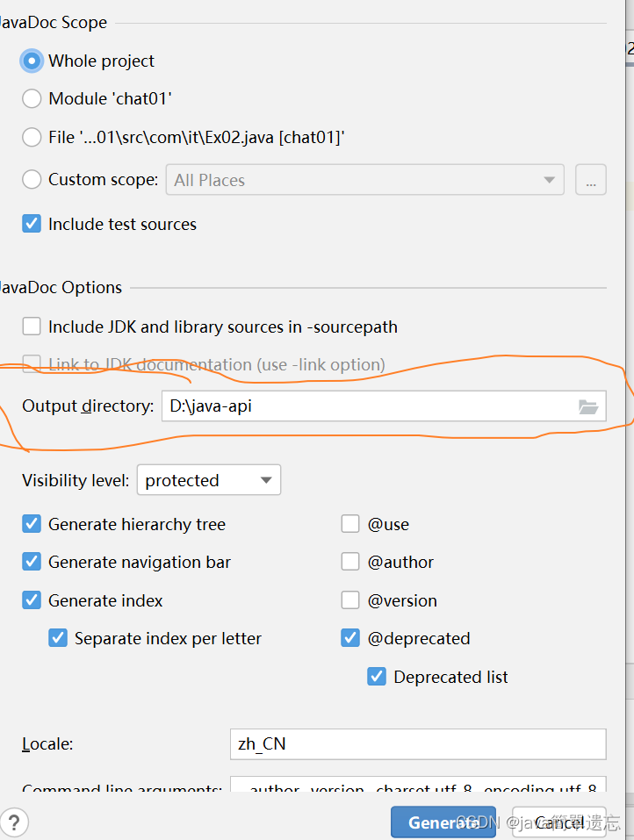Screen dimensions: 634x840
Task: Click the Cancel button
Action: 559,822
